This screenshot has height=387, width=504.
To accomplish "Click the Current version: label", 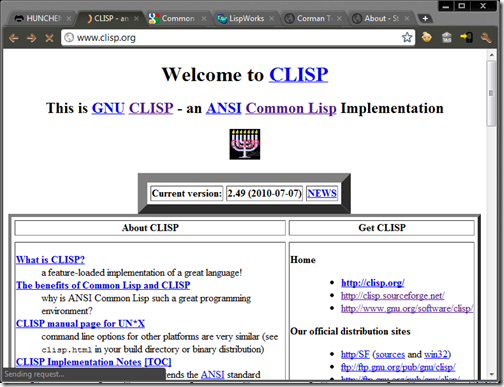I will click(187, 193).
